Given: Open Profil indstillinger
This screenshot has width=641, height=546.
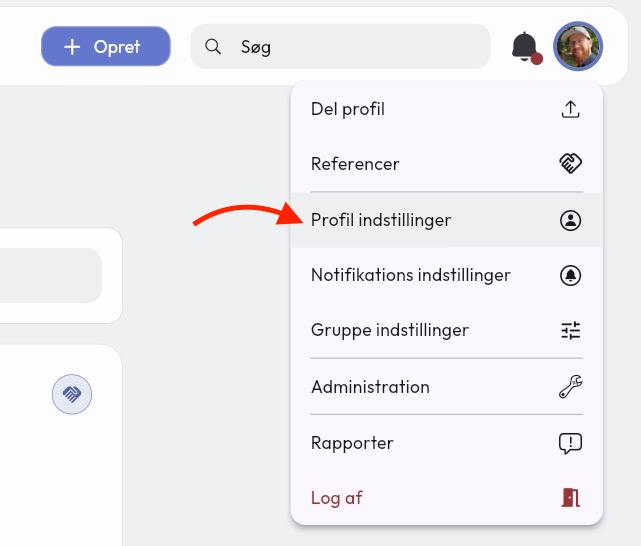Looking at the screenshot, I should tap(447, 220).
